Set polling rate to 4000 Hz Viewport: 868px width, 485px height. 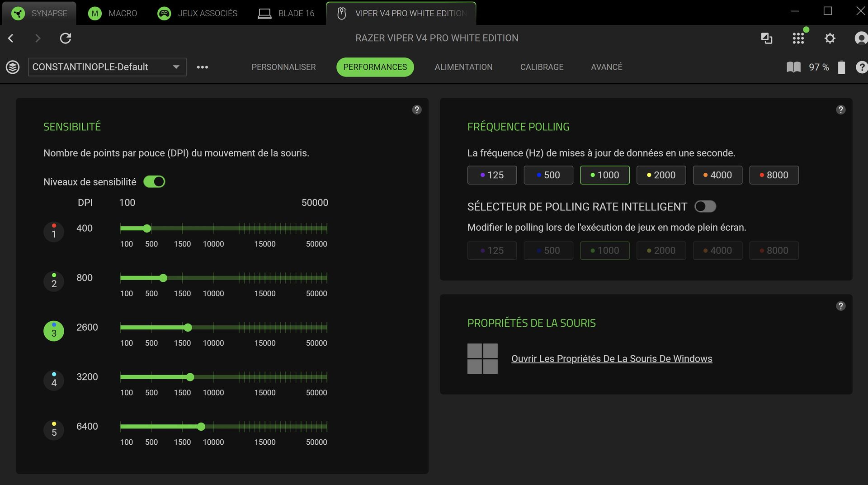[x=717, y=175]
